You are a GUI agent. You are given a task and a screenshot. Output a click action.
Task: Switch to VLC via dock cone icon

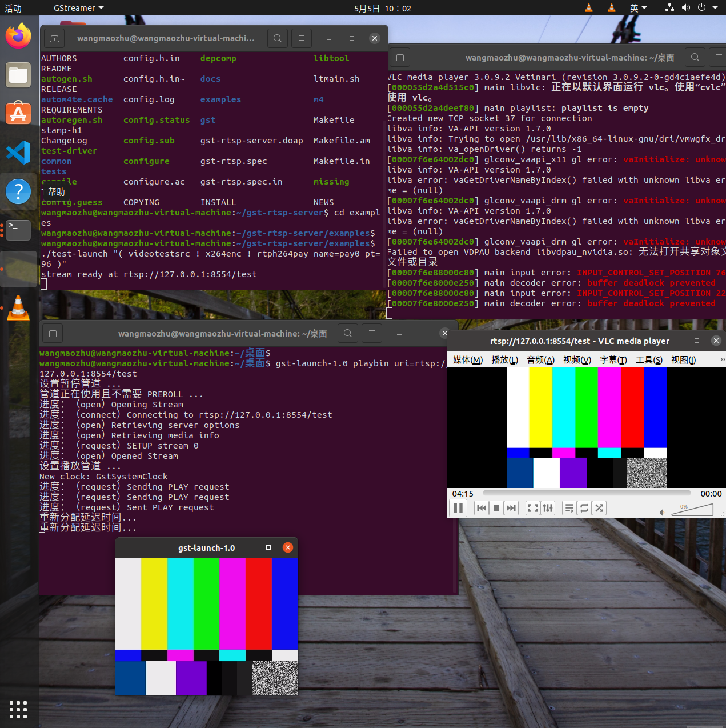coord(18,307)
